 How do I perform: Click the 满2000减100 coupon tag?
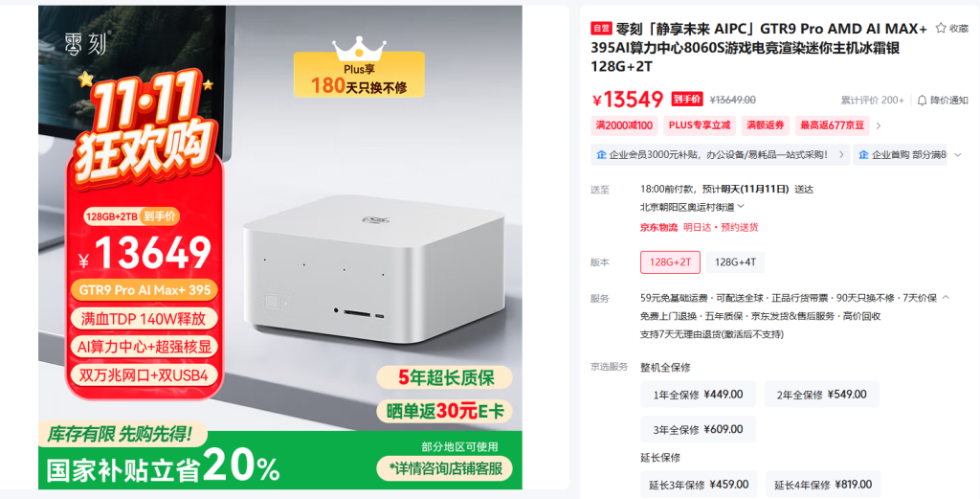[624, 125]
